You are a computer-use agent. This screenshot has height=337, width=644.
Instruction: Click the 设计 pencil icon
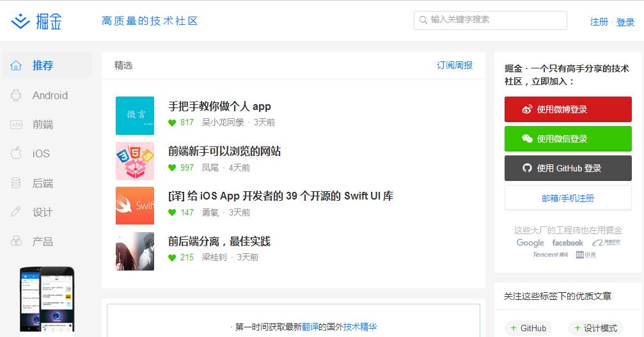pyautogui.click(x=16, y=212)
